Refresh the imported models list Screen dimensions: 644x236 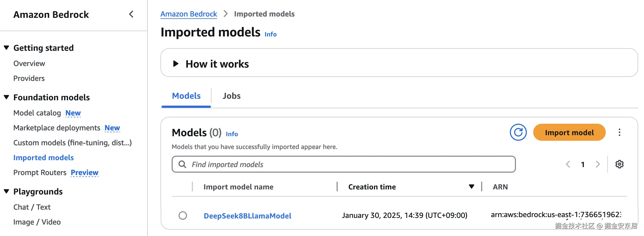click(518, 132)
